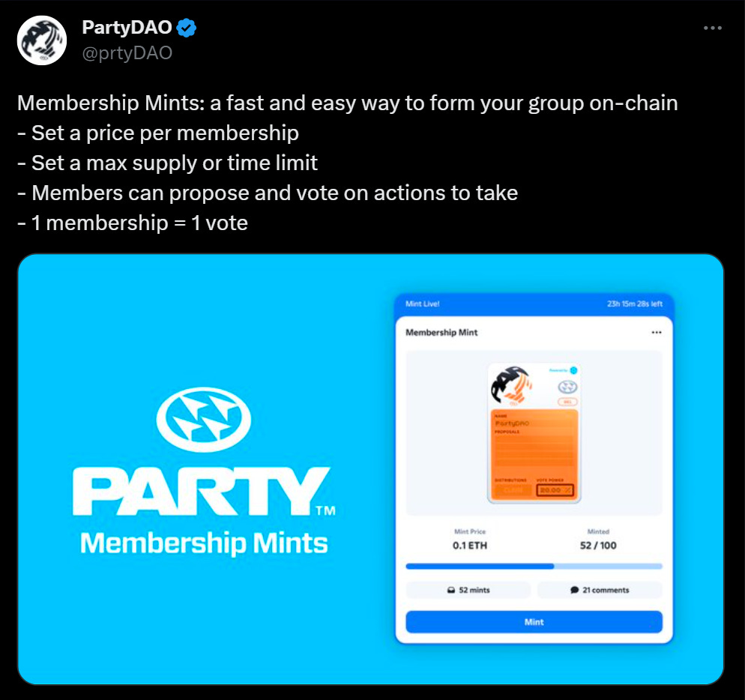745x700 pixels.
Task: Click the Party logo emblem in the banner
Action: click(x=204, y=421)
